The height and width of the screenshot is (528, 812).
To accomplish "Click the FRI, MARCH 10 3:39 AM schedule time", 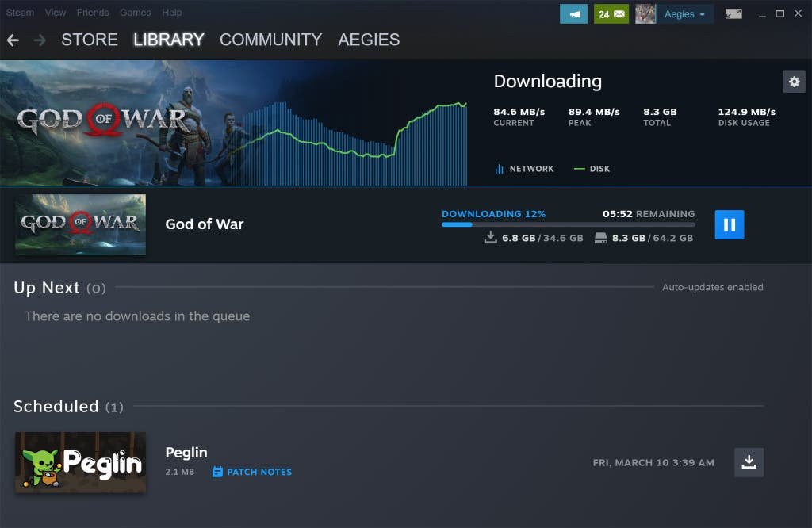I will 653,463.
